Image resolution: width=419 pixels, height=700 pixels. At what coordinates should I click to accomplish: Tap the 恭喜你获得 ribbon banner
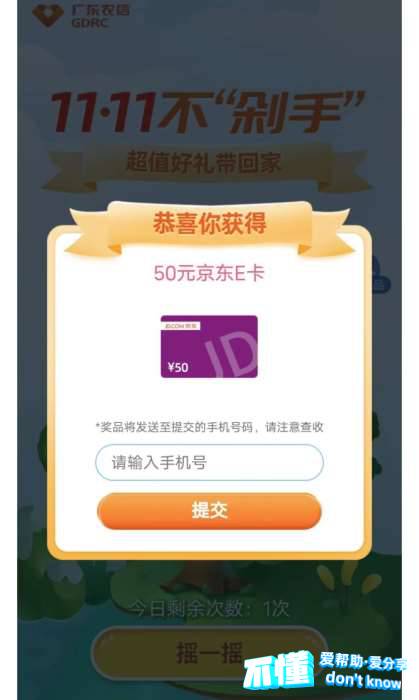pos(209,225)
